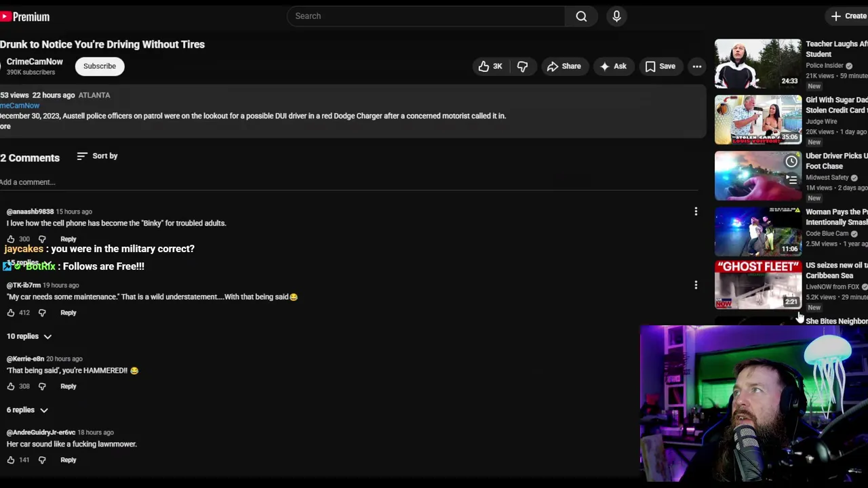Open US seizes new oil tanker title

point(837,270)
